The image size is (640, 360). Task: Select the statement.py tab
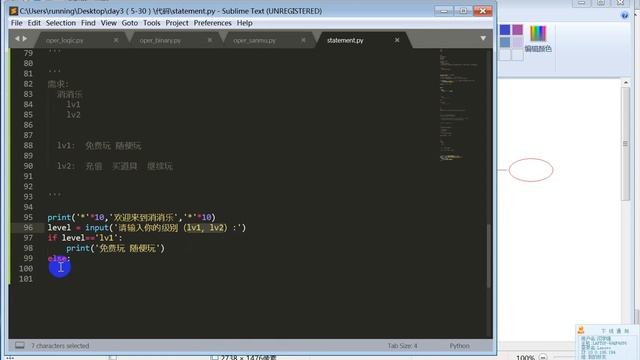click(345, 40)
